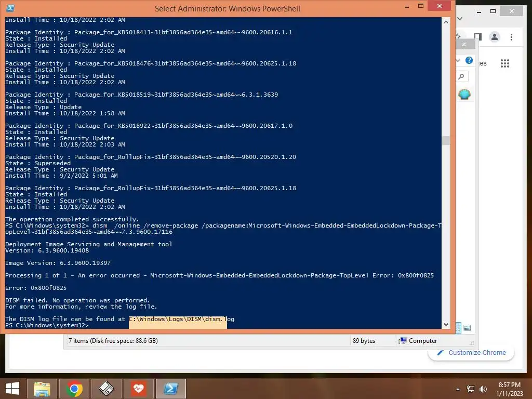
Task: Click 'The operation completed successfully.' line
Action: pyautogui.click(x=72, y=219)
